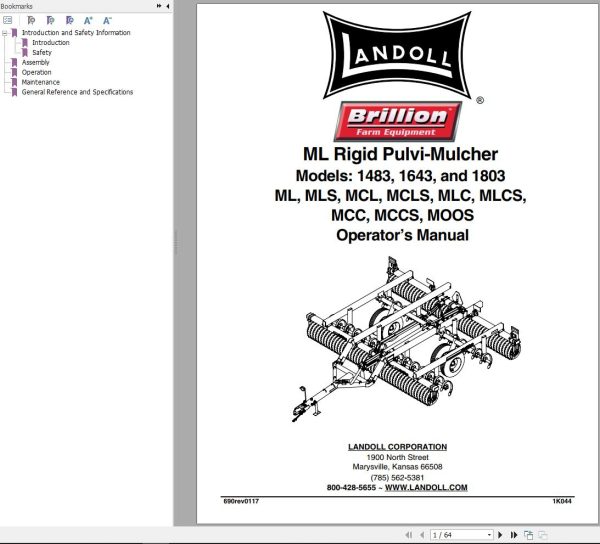600x544 pixels.
Task: Go to next page button
Action: 500,535
